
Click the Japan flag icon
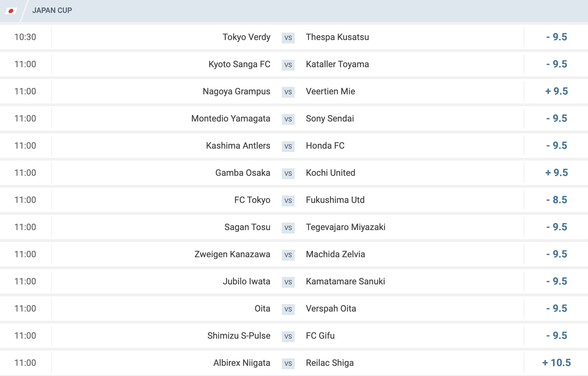click(11, 11)
